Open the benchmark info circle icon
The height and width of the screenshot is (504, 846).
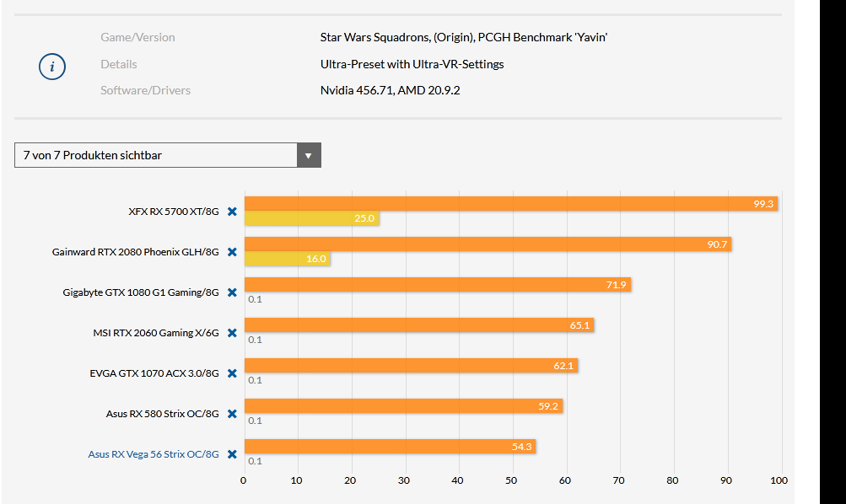[52, 67]
